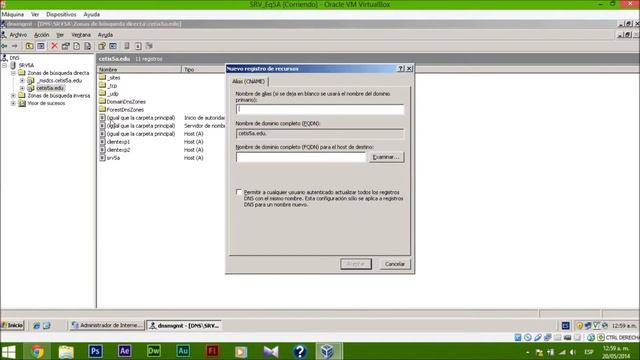This screenshot has height=360, width=640.
Task: Open the VirtualBox Dispositivos menu
Action: tap(61, 14)
